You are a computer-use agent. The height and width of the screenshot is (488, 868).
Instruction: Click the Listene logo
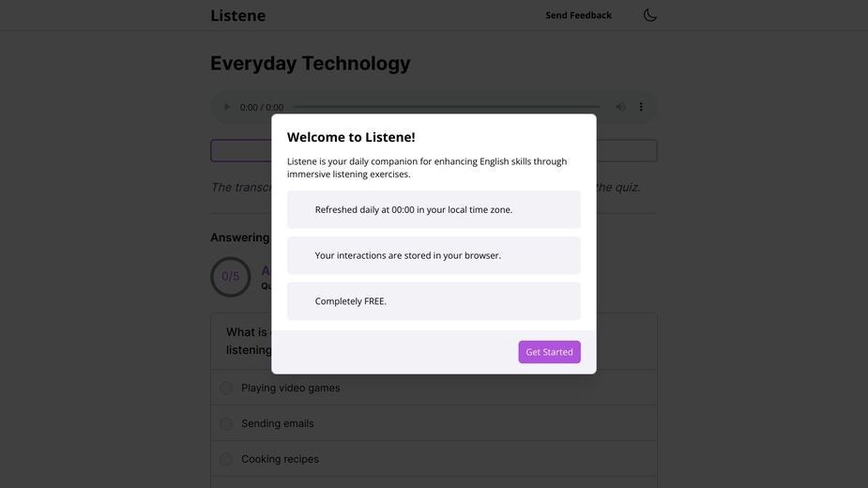[238, 16]
